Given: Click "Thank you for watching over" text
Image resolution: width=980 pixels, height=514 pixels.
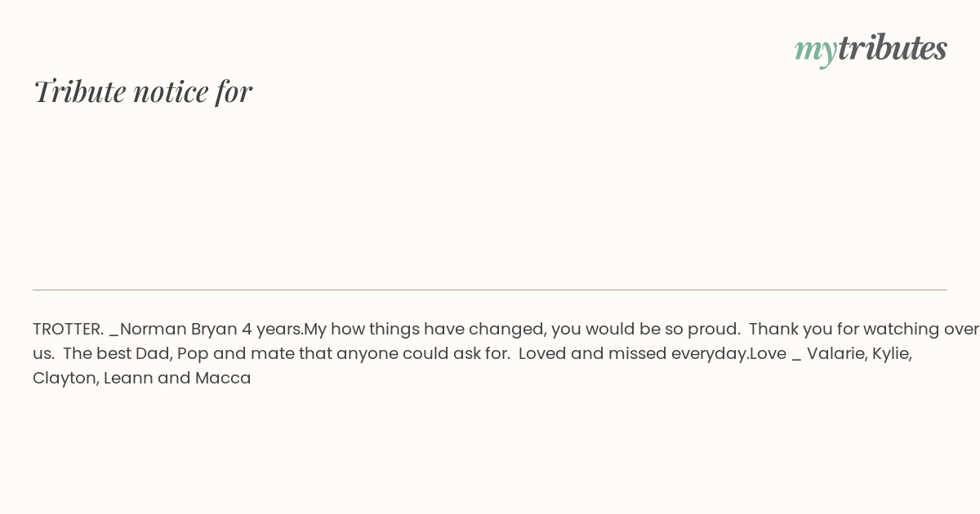Looking at the screenshot, I should [863, 329].
